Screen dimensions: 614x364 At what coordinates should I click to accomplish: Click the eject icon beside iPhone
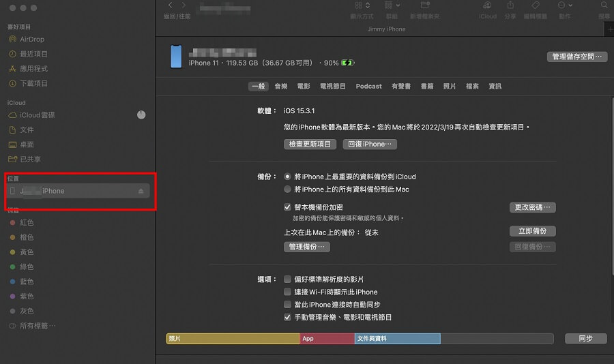tap(141, 192)
